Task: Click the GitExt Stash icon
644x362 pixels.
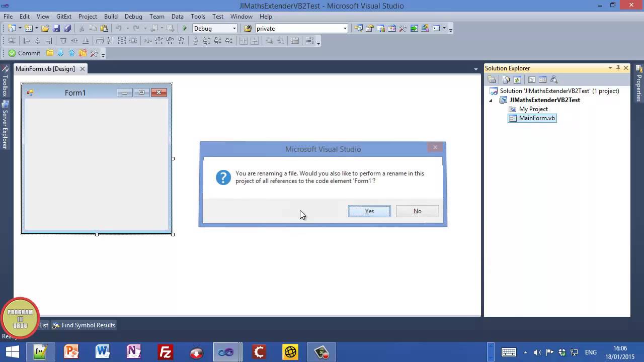Action: (83, 53)
